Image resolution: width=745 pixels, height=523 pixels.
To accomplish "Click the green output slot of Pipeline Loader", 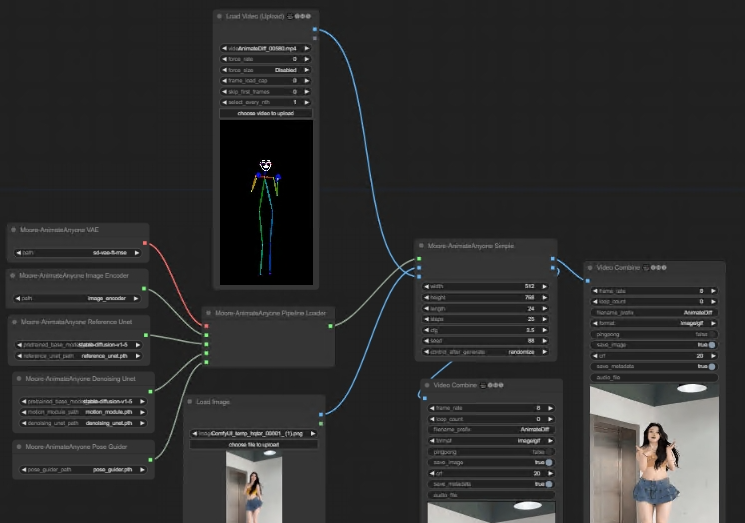I will click(331, 326).
